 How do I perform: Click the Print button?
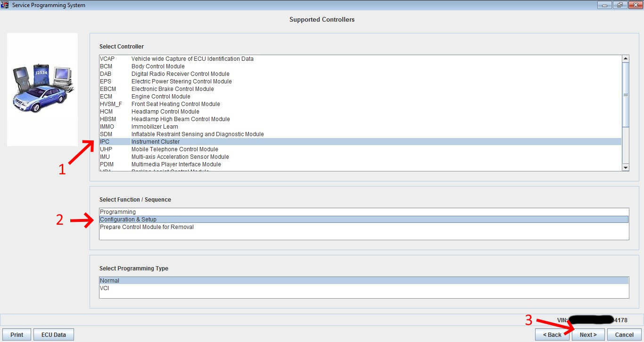(17, 334)
